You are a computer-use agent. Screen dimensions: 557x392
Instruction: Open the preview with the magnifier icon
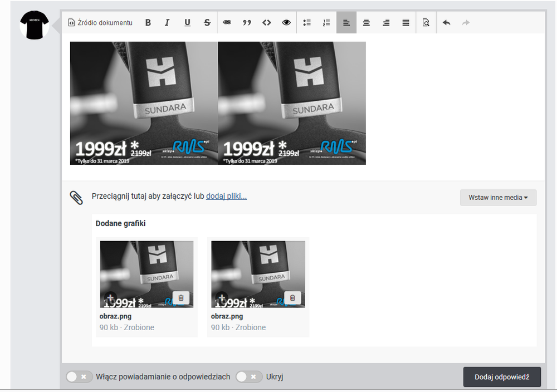coord(426,22)
